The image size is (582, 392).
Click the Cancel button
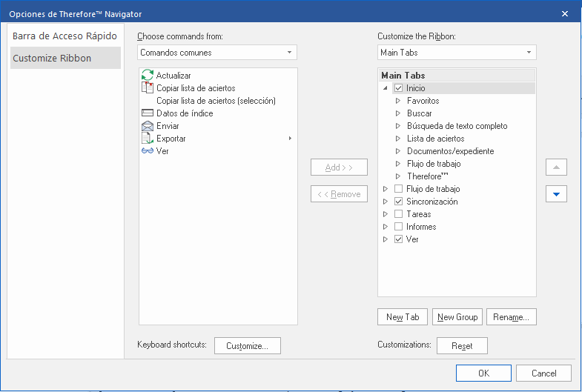[x=543, y=373]
